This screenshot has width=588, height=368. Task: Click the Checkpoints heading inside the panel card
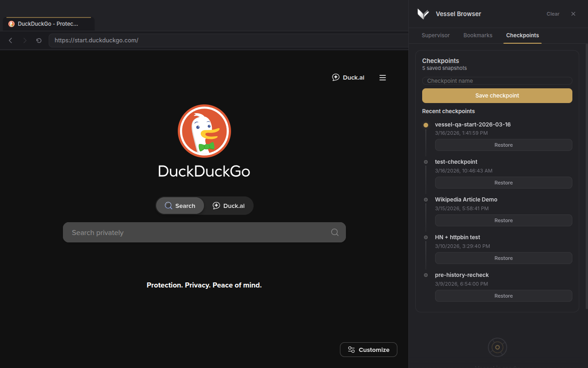(x=441, y=61)
